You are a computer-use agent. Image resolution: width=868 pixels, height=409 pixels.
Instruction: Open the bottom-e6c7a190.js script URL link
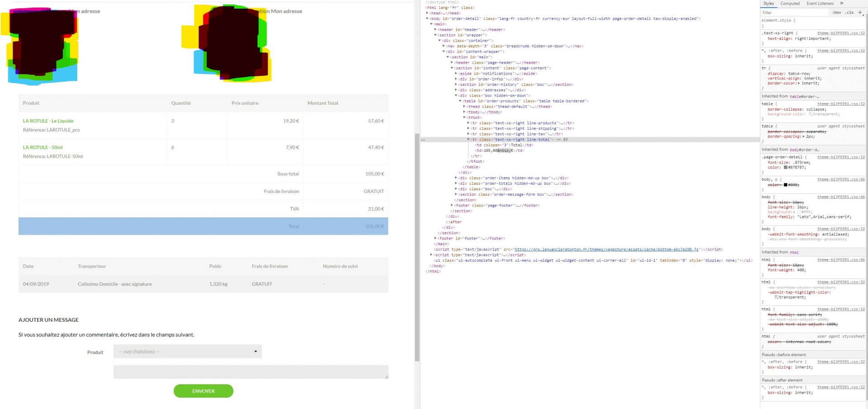(x=607, y=249)
